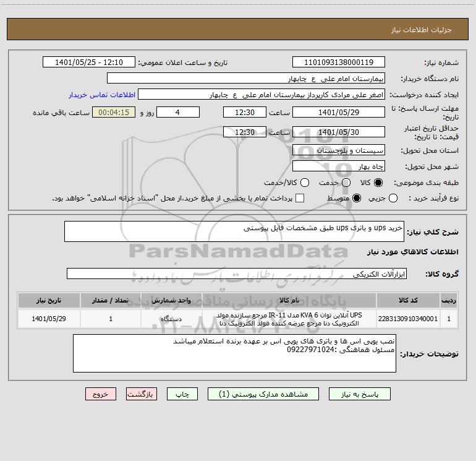Click the response deadline date 1401/05/29 field

click(339, 112)
